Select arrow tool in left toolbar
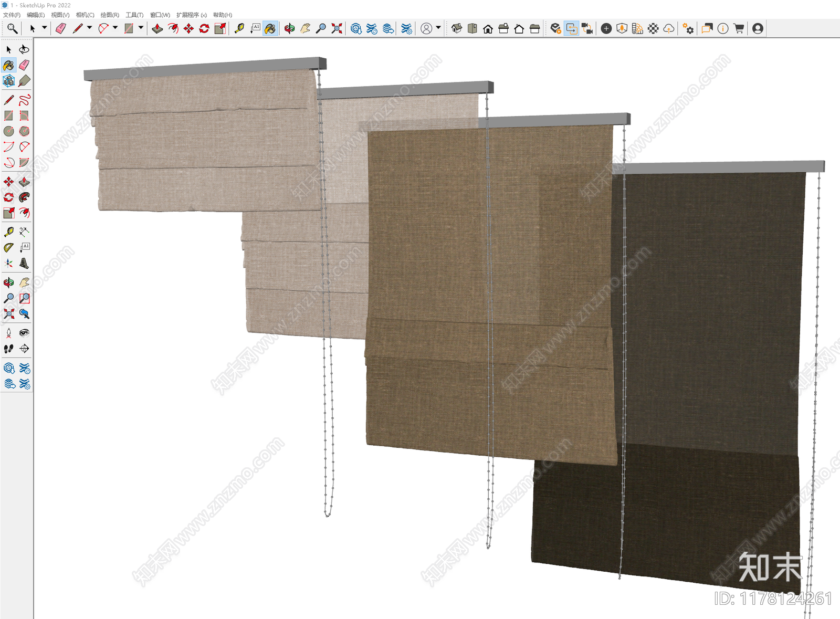 coord(9,49)
